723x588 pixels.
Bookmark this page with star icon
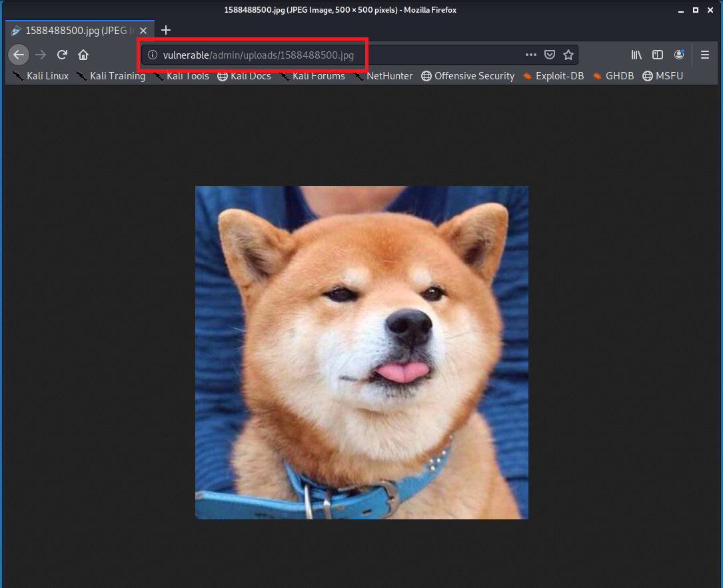568,55
